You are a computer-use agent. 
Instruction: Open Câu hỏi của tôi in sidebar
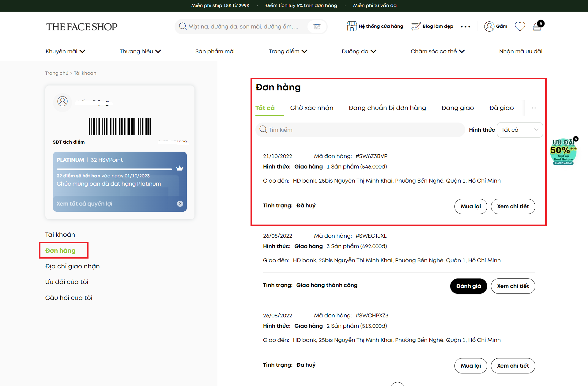(x=69, y=298)
